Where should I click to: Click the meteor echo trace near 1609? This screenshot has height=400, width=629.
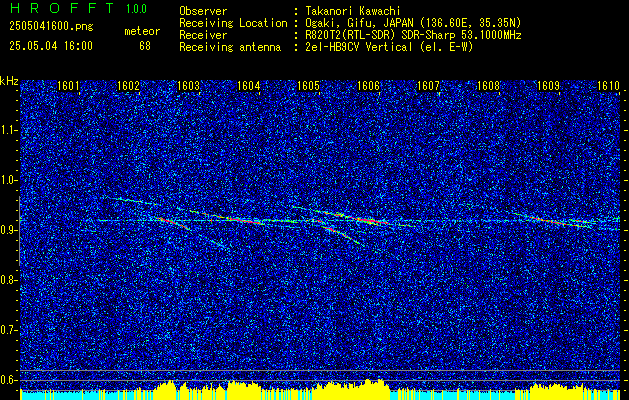coord(554,220)
